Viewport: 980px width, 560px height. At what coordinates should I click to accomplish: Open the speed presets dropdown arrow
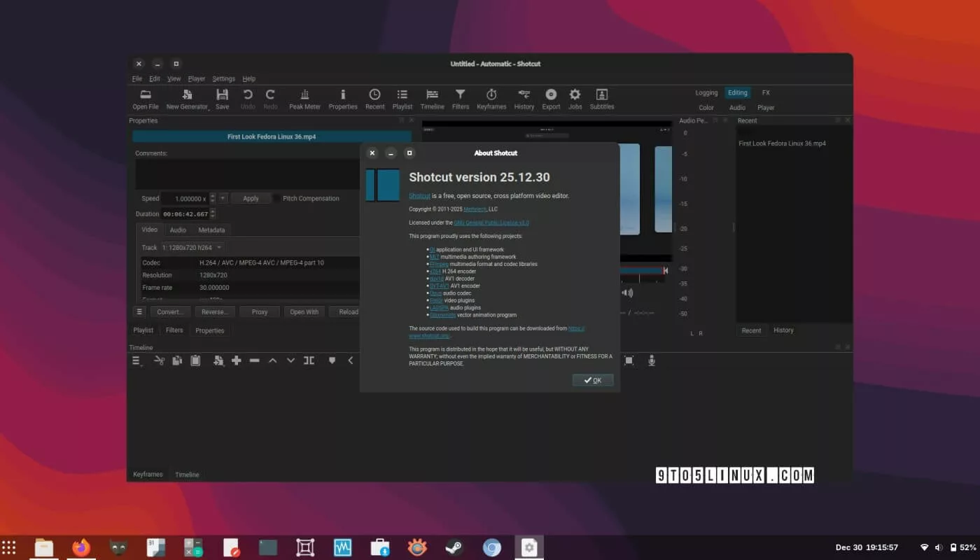coord(223,199)
